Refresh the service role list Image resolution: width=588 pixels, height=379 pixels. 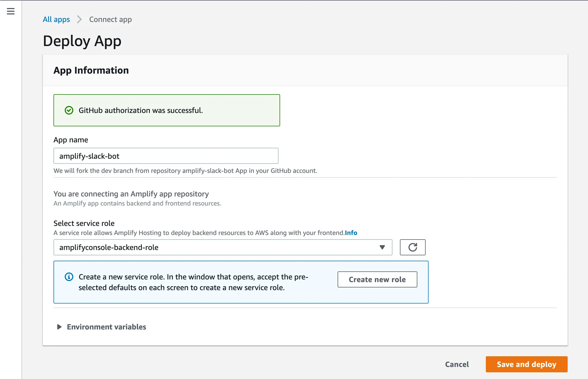coord(413,247)
